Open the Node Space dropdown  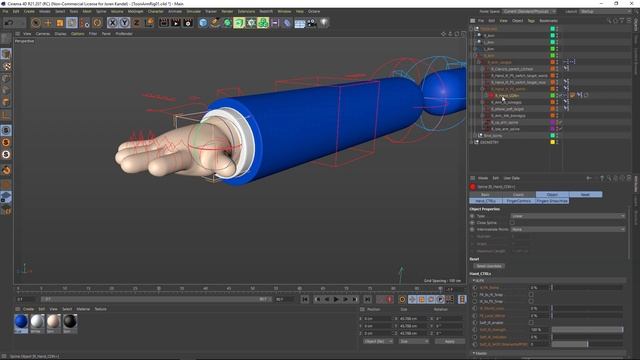coord(529,11)
